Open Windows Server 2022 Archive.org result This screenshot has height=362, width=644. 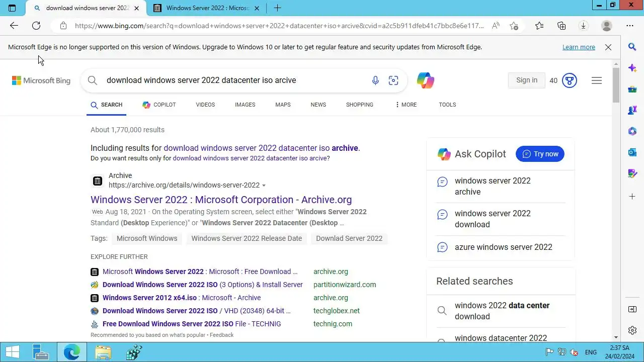click(221, 200)
